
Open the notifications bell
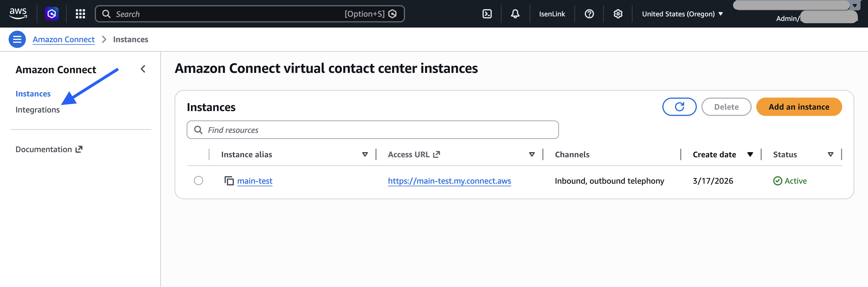click(x=515, y=14)
